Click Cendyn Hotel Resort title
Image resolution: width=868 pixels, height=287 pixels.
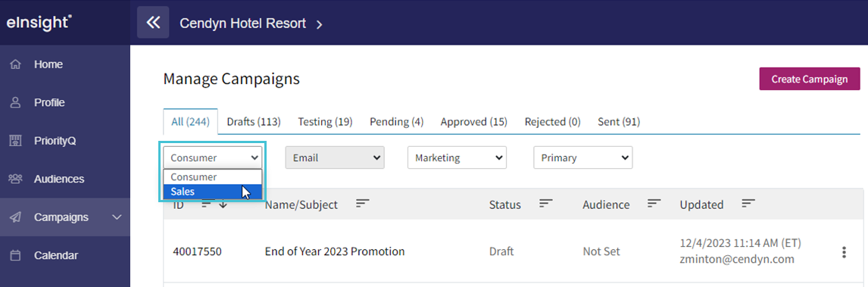(242, 23)
